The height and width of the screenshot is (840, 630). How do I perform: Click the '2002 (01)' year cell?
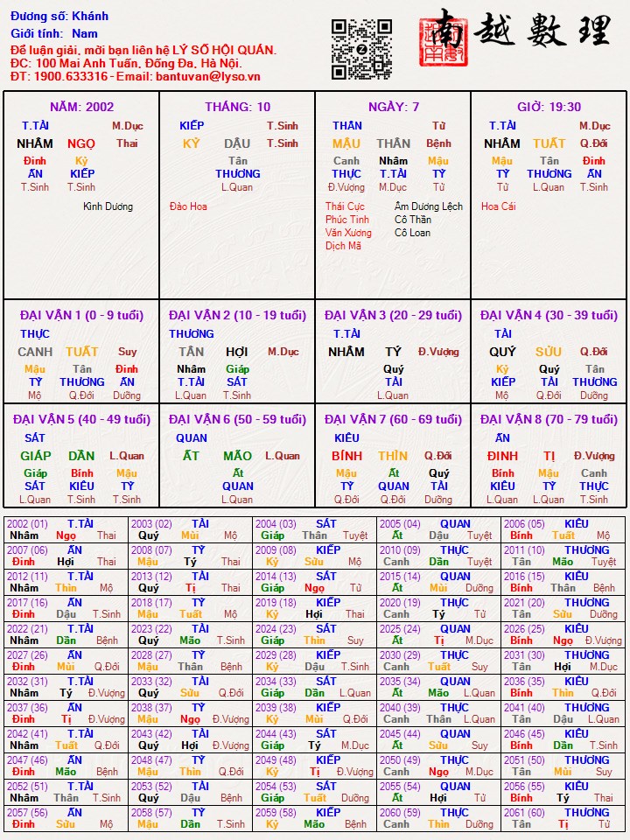click(66, 530)
